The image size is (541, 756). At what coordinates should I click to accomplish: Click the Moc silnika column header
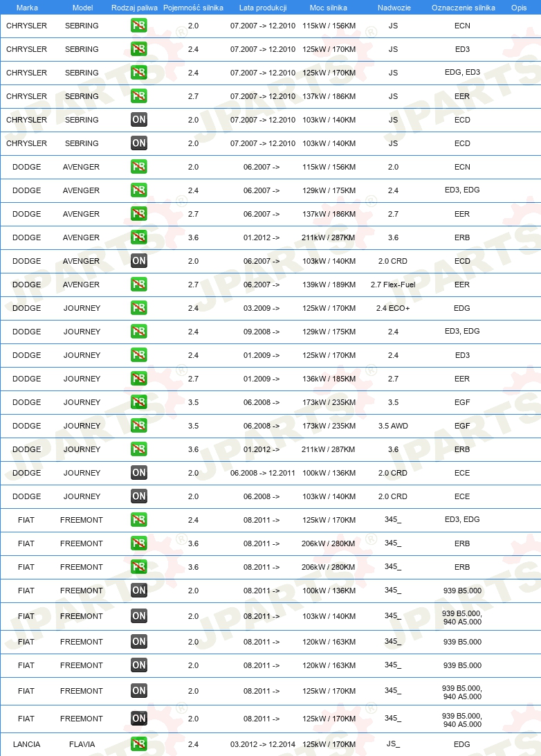click(329, 8)
